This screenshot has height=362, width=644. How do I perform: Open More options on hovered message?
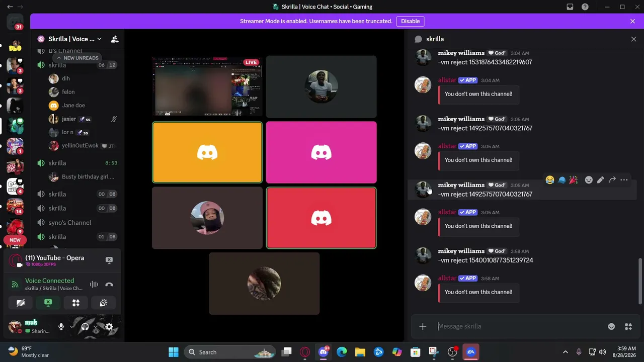[624, 180]
